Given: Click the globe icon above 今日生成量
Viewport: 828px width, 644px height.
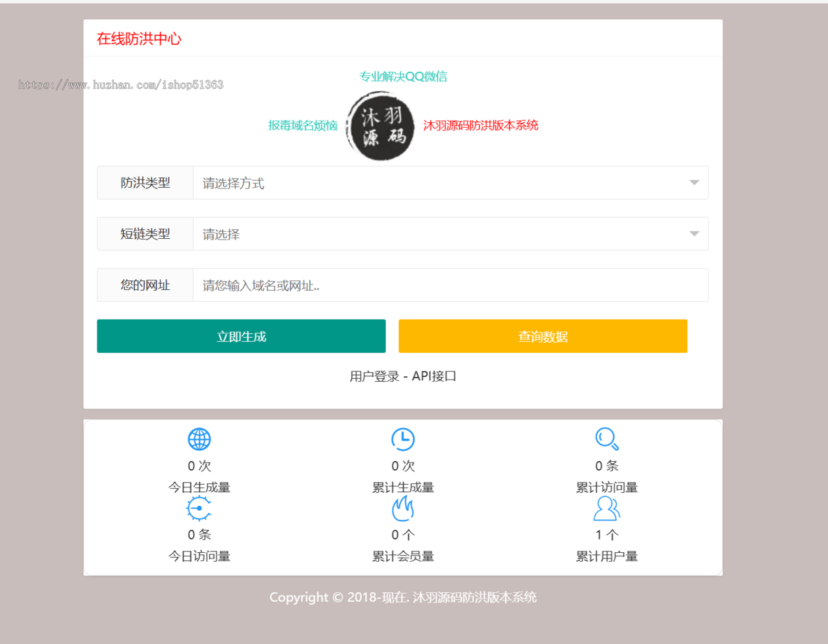Looking at the screenshot, I should click(x=199, y=439).
